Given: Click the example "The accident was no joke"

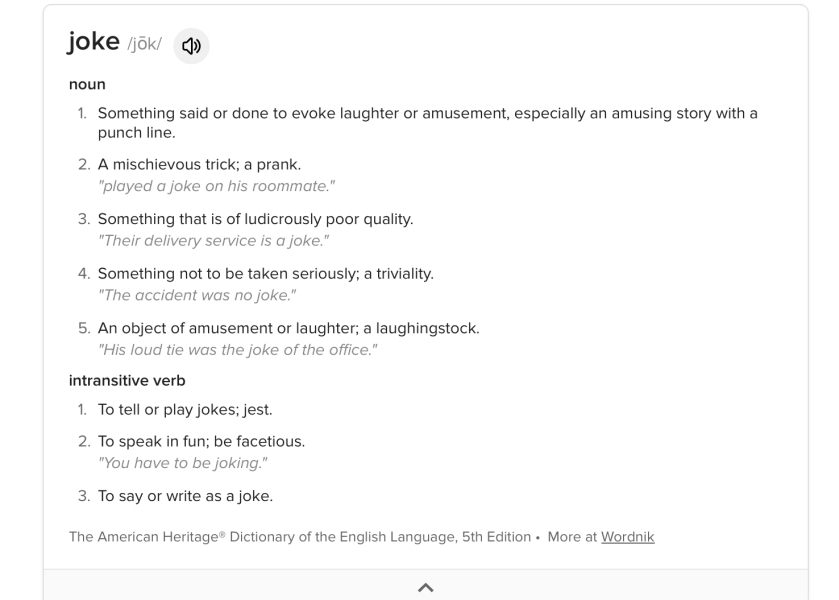Looking at the screenshot, I should pos(196,295).
